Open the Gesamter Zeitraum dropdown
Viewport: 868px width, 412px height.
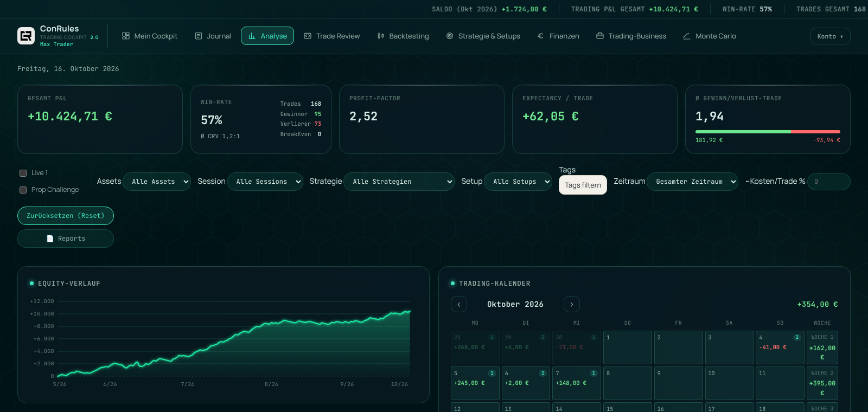[692, 182]
